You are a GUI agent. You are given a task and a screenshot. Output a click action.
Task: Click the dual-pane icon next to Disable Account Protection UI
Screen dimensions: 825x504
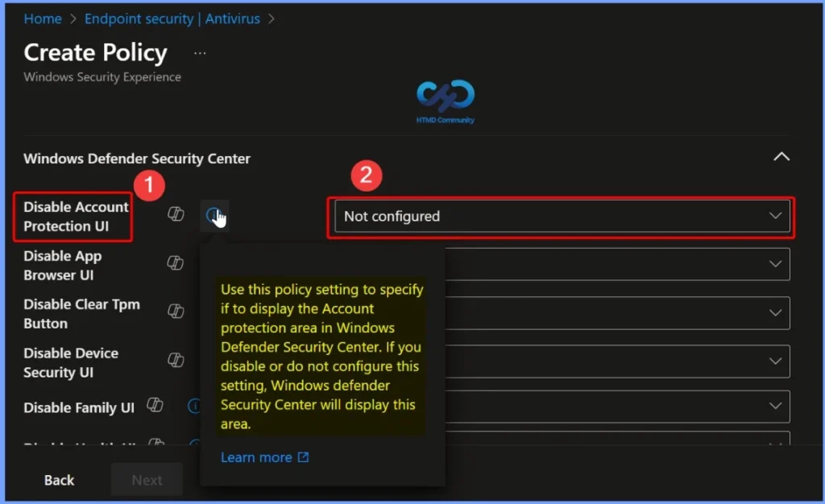click(176, 214)
